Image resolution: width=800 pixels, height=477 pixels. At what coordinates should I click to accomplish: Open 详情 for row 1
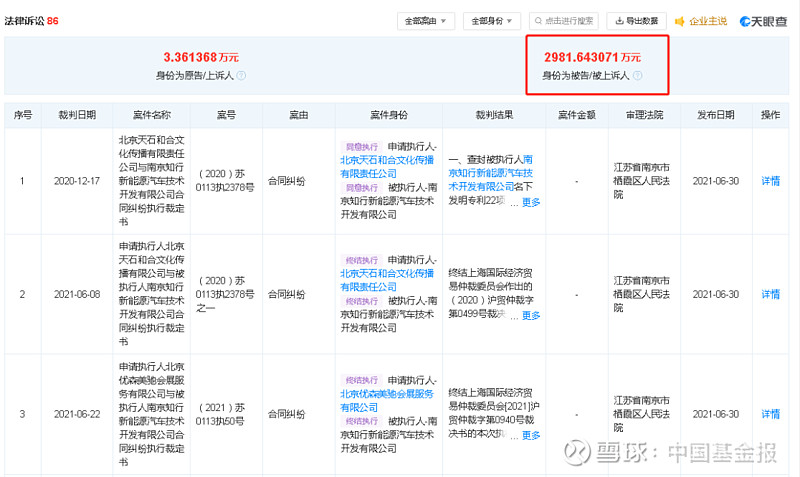[x=770, y=181]
